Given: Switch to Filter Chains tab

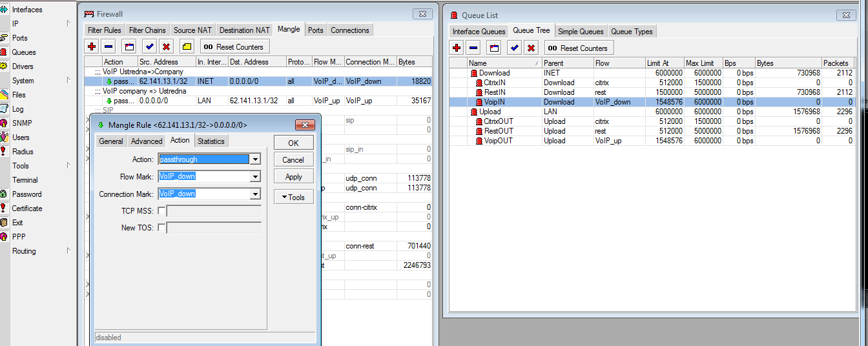Looking at the screenshot, I should pyautogui.click(x=147, y=30).
